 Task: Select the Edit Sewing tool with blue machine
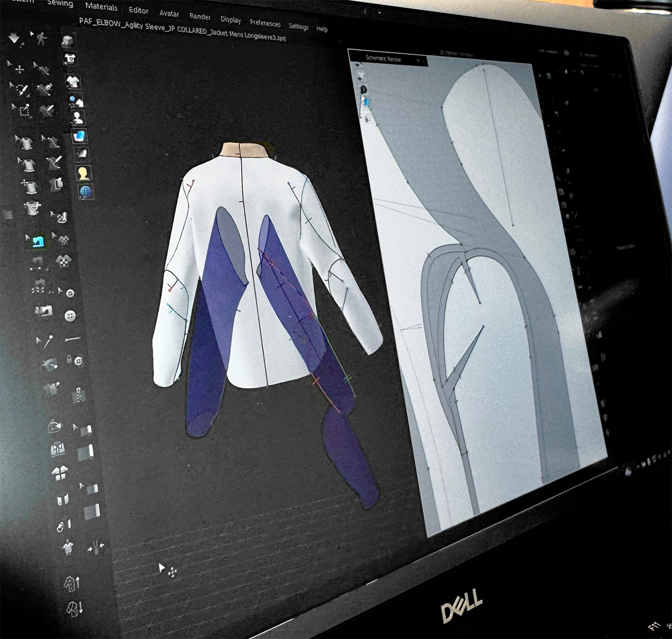click(x=38, y=242)
